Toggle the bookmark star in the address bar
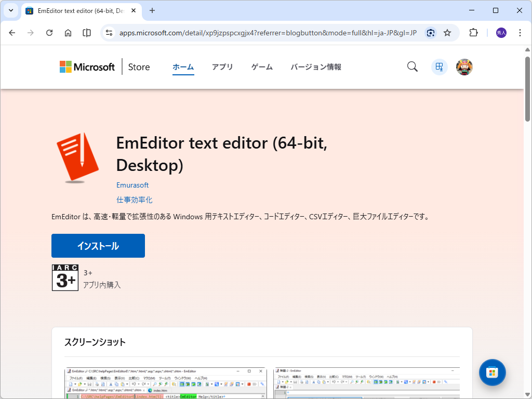532x399 pixels. 447,32
